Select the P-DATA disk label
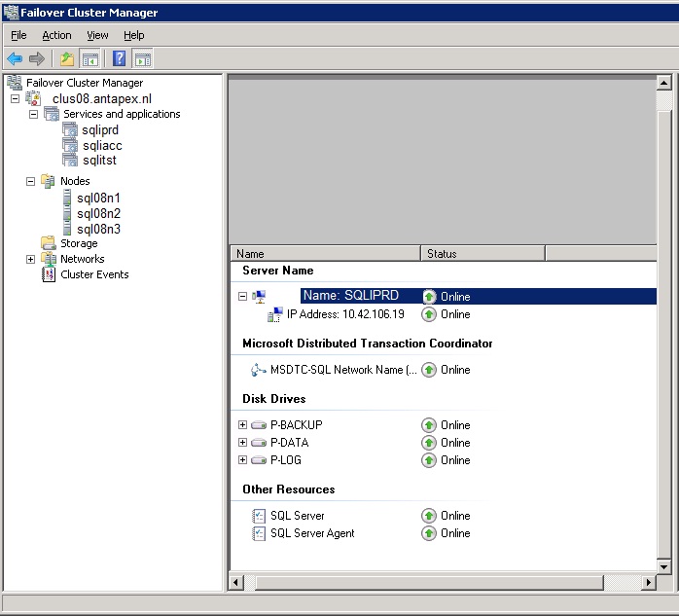679x616 pixels. tap(289, 442)
